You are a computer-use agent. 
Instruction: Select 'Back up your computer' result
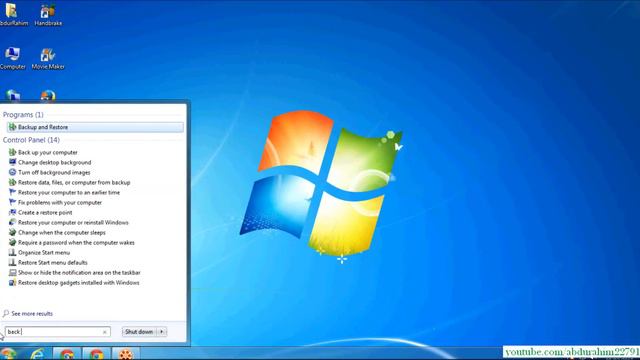48,153
